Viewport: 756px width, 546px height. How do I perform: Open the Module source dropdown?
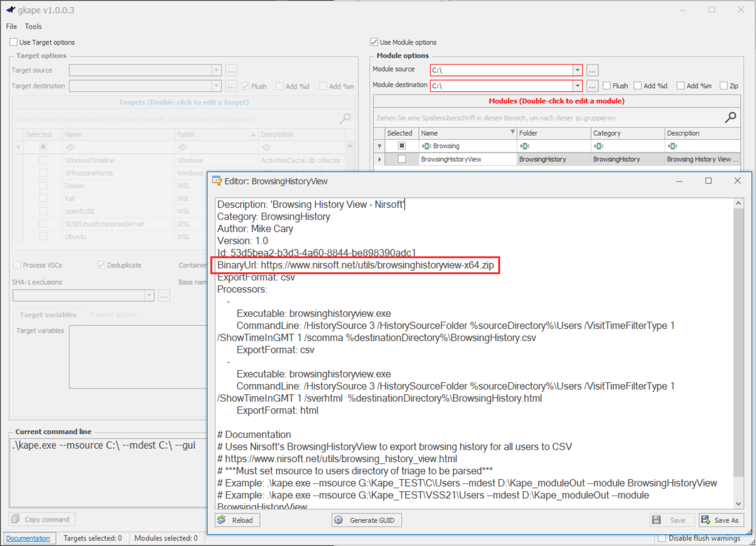coord(577,70)
